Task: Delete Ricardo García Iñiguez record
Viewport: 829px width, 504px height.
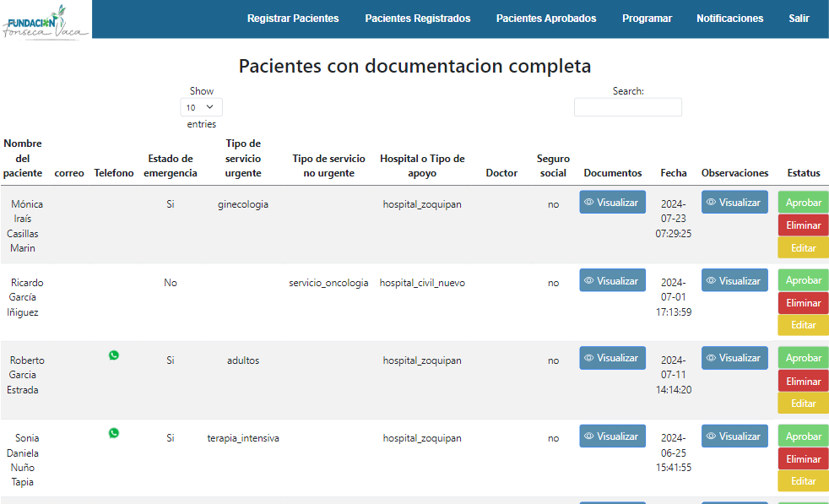Action: point(803,303)
